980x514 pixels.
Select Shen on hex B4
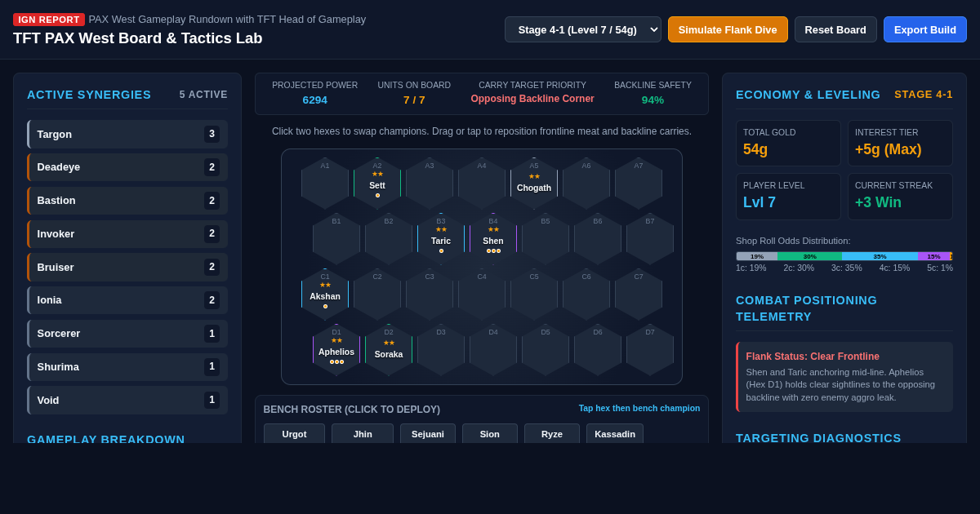tap(493, 239)
